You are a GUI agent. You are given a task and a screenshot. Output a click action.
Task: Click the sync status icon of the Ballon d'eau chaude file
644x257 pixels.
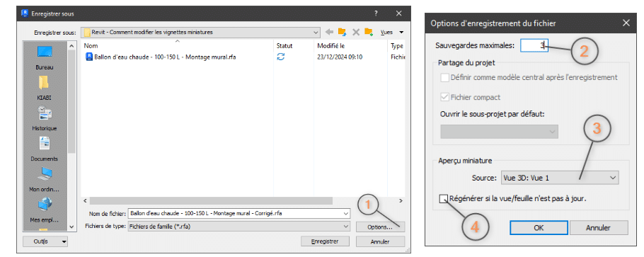[280, 57]
